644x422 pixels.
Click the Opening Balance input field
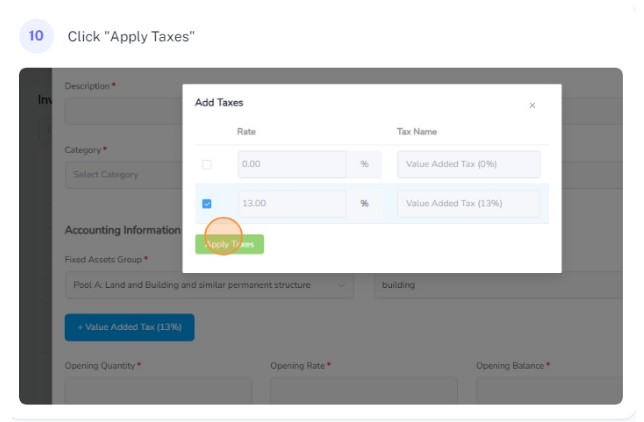[x=549, y=390]
